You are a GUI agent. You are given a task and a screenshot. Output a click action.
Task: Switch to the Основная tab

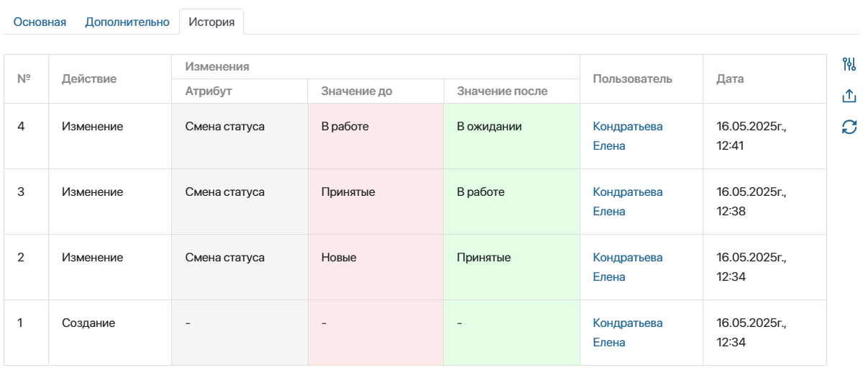[40, 22]
